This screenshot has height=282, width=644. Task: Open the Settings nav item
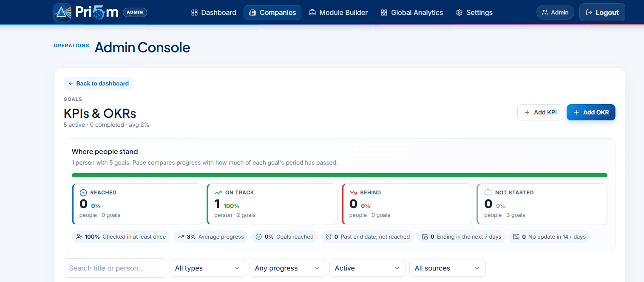tap(474, 13)
